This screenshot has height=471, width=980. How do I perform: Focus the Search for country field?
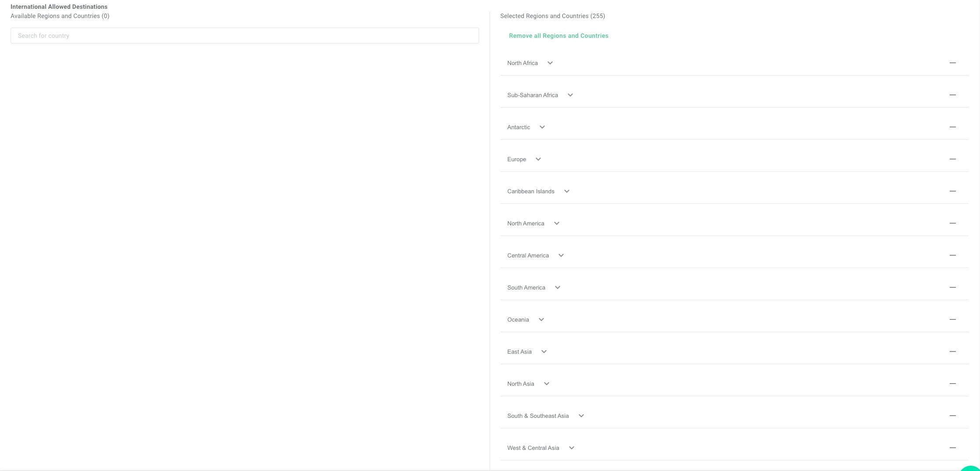(245, 36)
